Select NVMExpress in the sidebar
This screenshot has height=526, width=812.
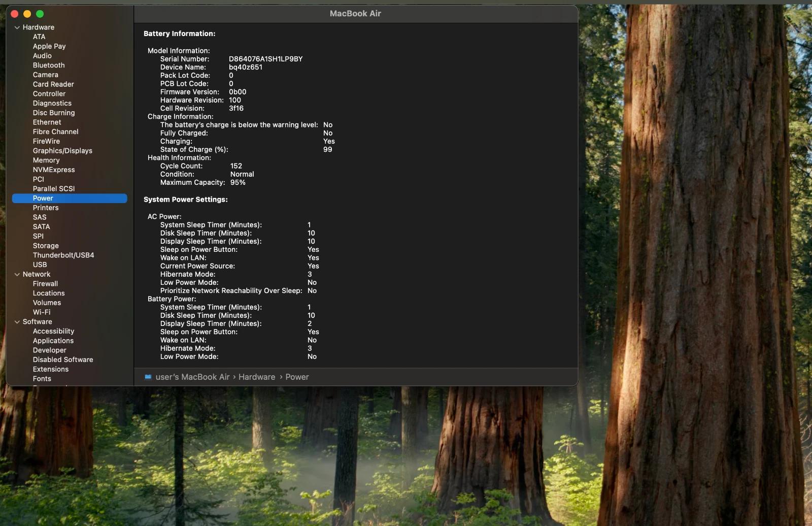coord(54,170)
